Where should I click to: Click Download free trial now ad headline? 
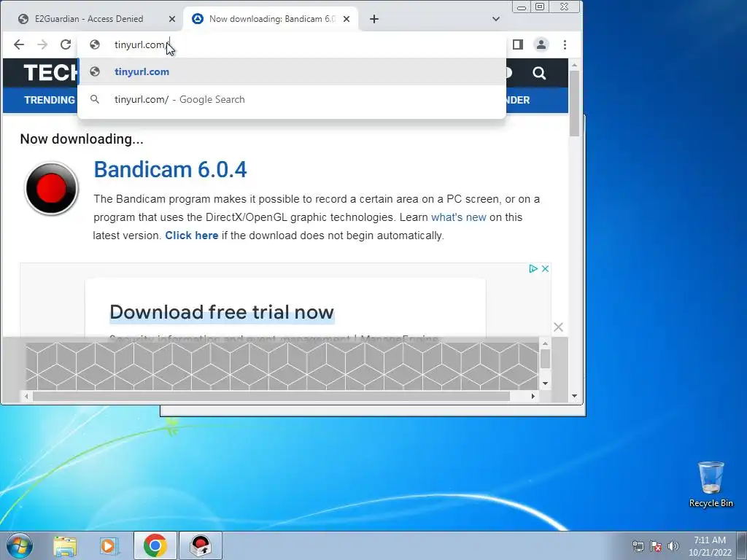222,312
